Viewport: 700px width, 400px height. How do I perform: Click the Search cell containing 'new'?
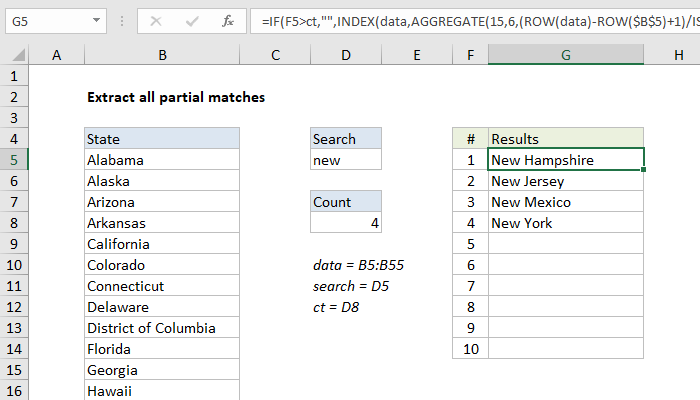click(345, 160)
